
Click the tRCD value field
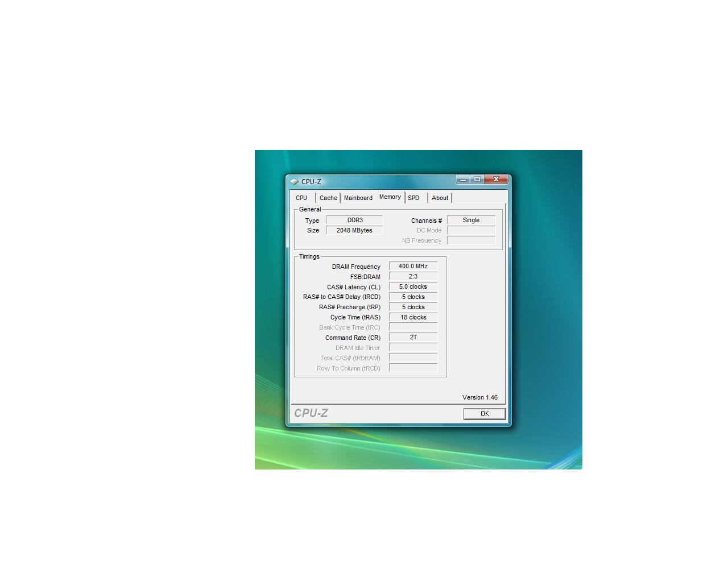[413, 297]
